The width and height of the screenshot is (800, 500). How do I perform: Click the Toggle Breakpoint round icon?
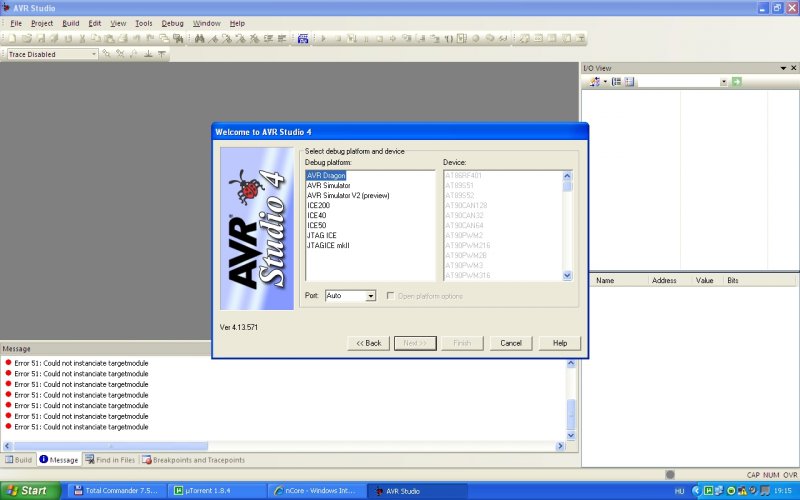tap(476, 38)
